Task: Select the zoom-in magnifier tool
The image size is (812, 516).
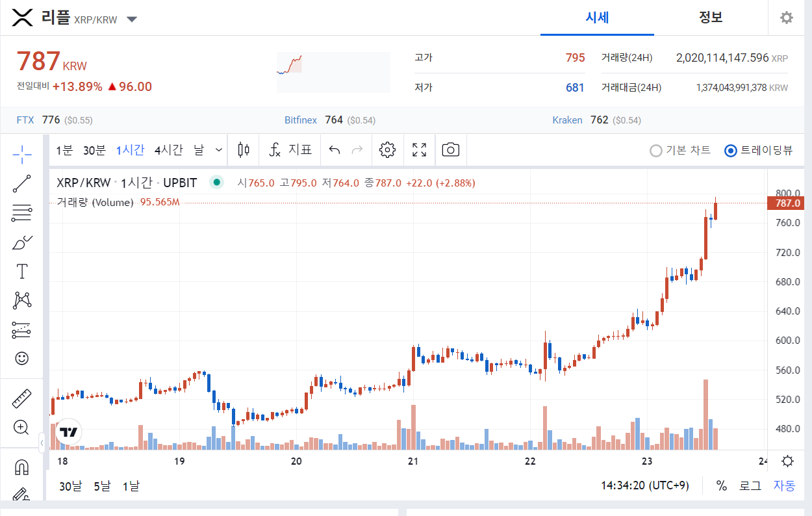Action: pos(22,428)
